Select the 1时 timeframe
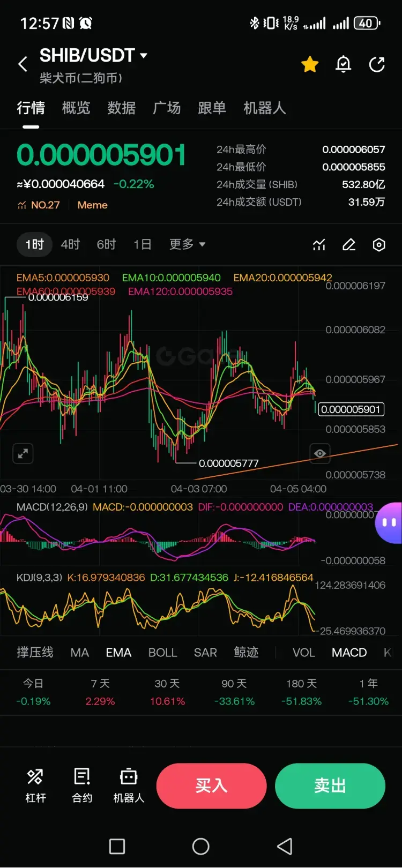This screenshot has height=868, width=402. 34,244
